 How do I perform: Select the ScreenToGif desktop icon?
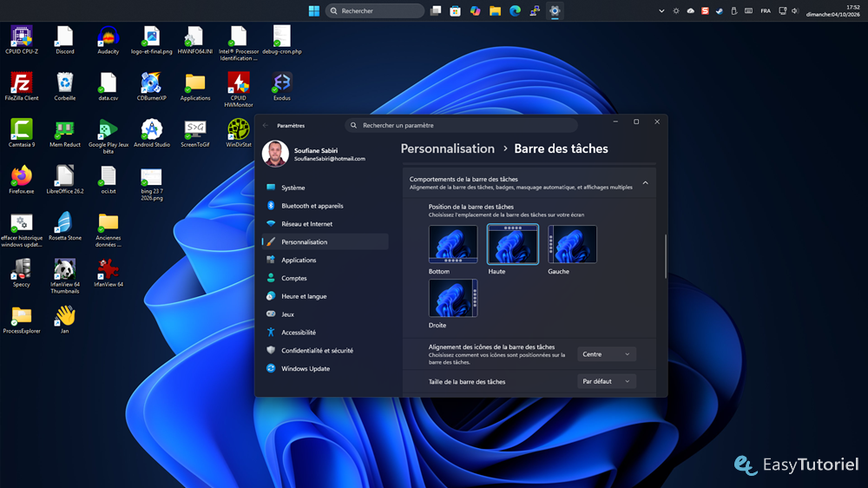click(194, 133)
